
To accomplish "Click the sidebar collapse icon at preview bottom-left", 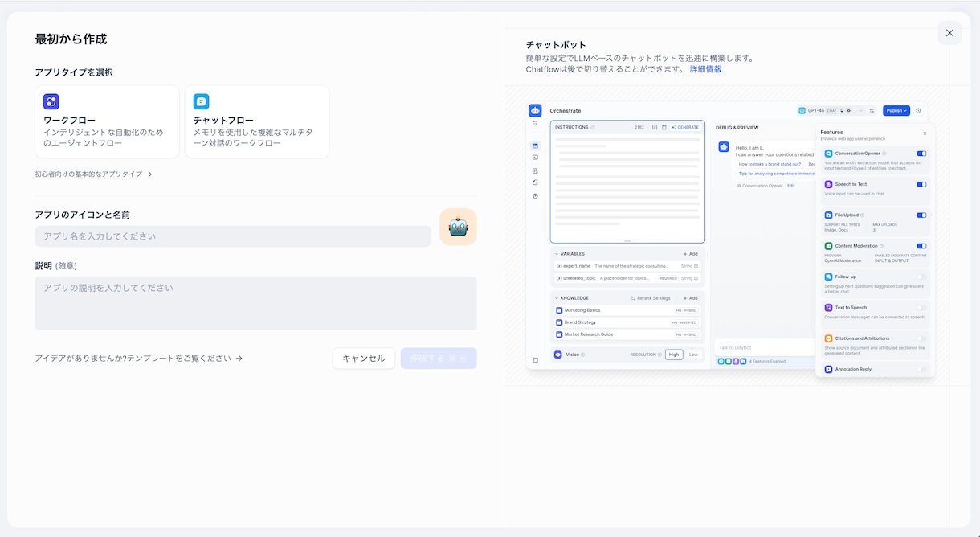I will 535,360.
